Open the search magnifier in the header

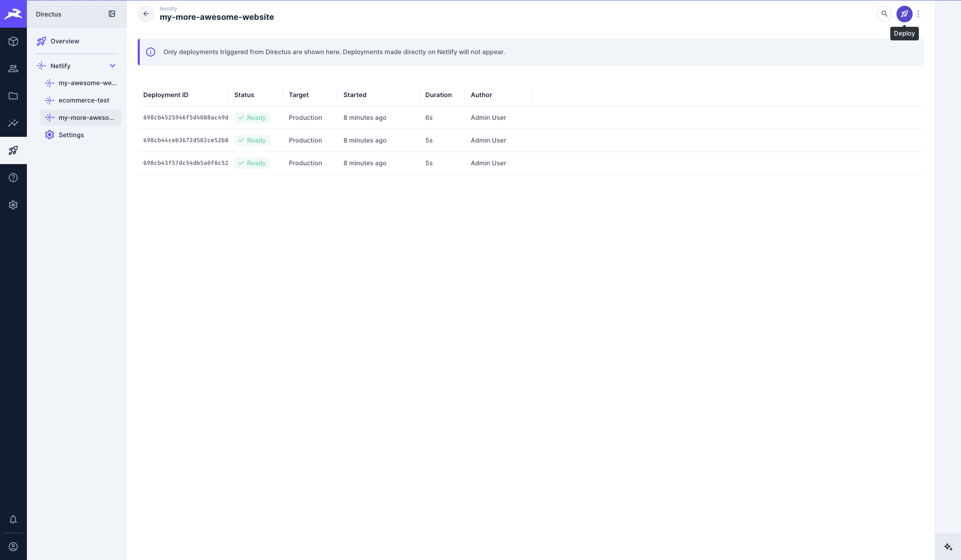tap(884, 14)
